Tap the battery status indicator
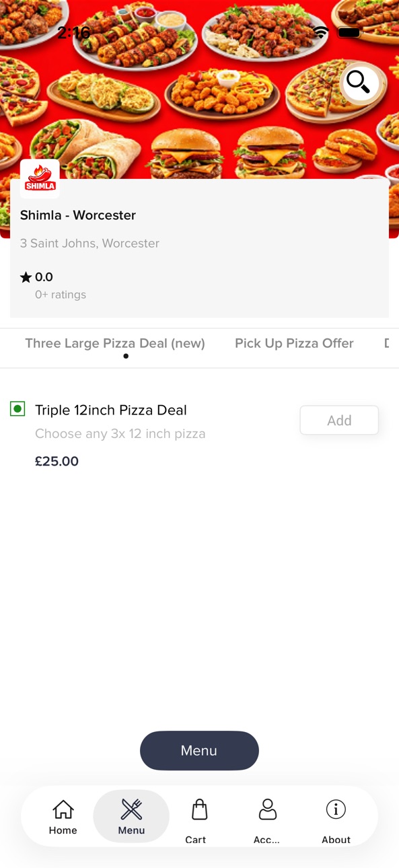 click(x=349, y=32)
